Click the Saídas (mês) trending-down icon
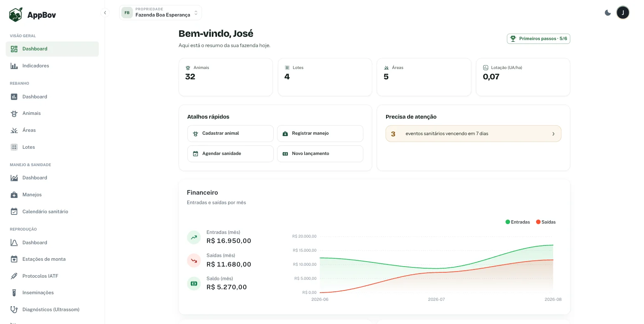This screenshot has width=644, height=324. (194, 260)
